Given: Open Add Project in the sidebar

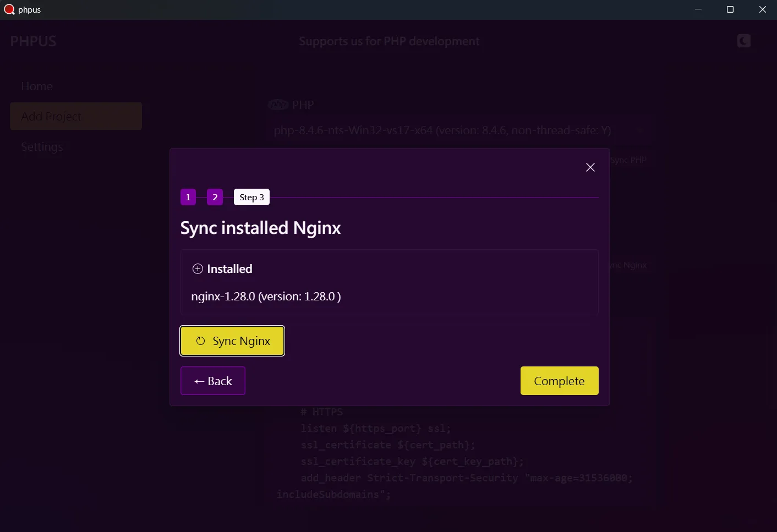Looking at the screenshot, I should (76, 116).
